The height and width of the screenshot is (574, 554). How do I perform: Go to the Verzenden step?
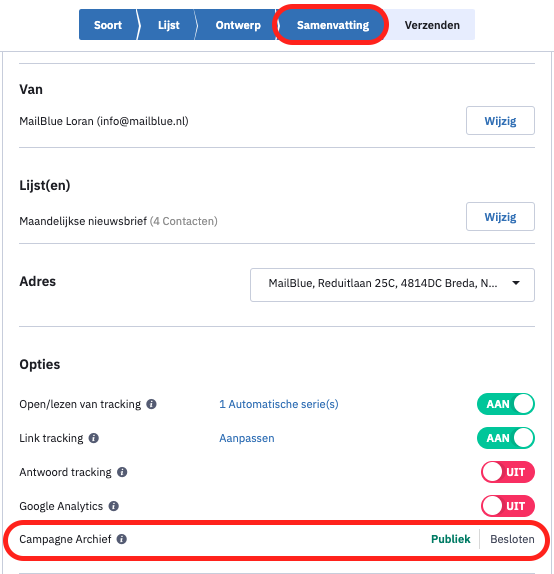(x=432, y=25)
